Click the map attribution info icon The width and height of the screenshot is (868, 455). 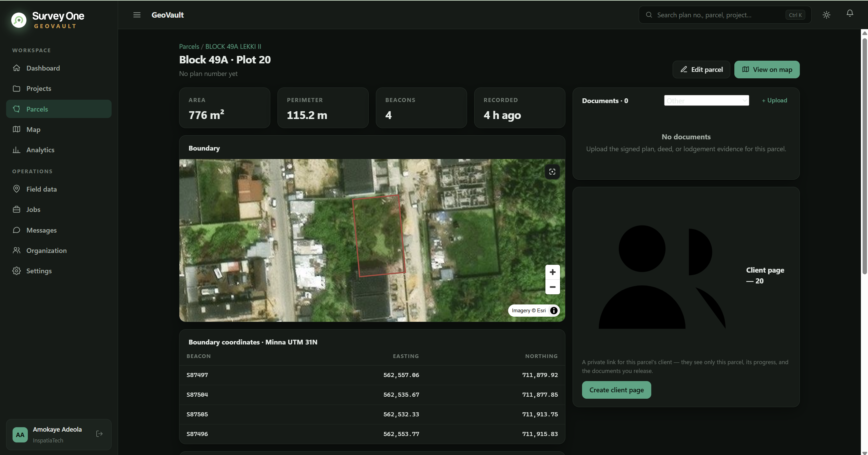[554, 311]
